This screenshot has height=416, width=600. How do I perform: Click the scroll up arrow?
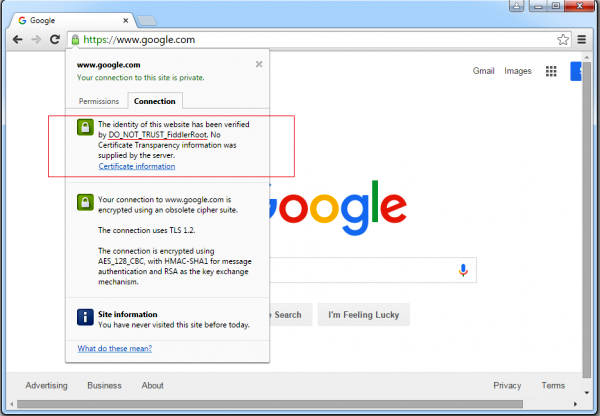tap(587, 57)
